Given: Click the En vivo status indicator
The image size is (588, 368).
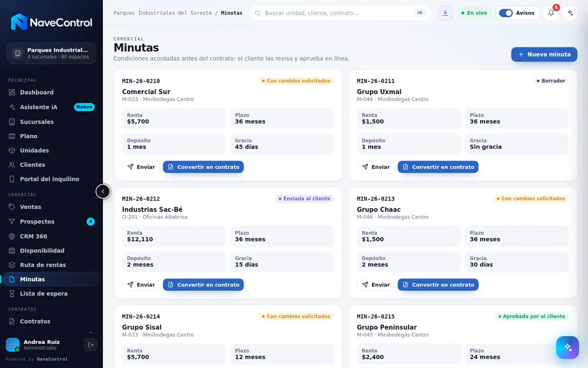Looking at the screenshot, I should click(474, 13).
